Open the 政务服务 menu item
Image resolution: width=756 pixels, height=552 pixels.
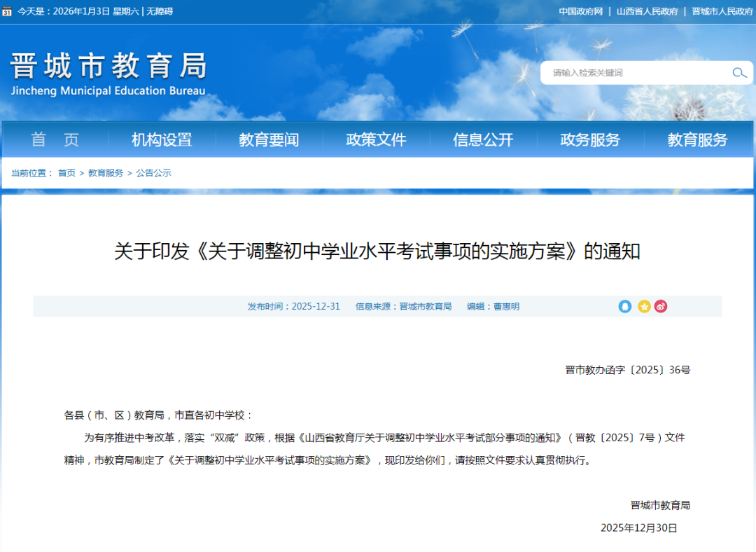pos(590,139)
